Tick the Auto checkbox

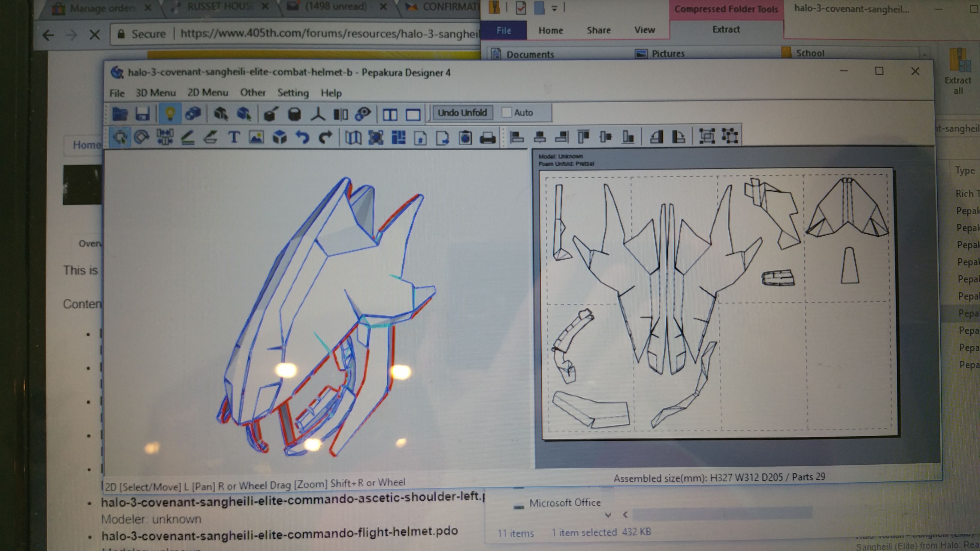click(506, 113)
